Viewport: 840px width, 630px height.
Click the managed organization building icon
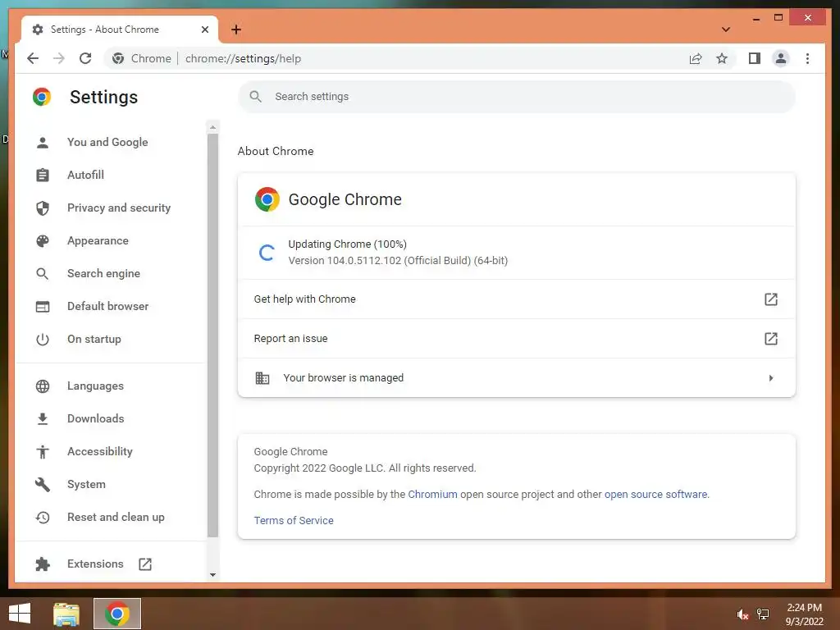tap(262, 378)
